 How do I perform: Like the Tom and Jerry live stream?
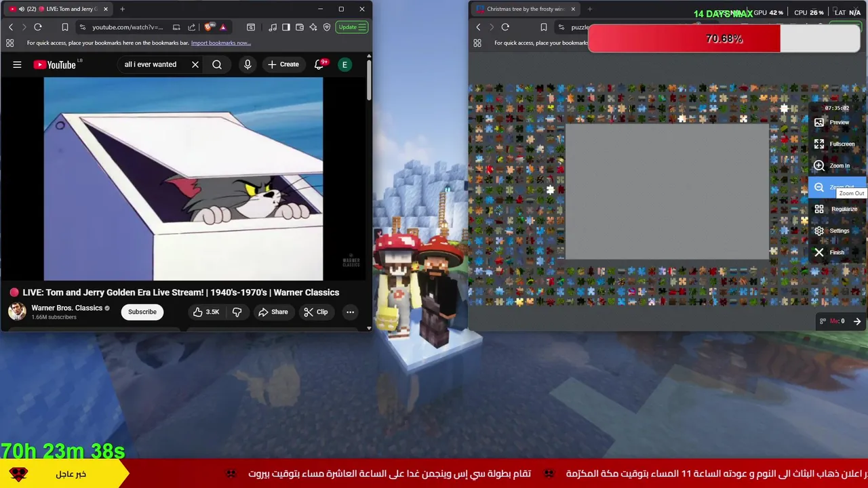[x=205, y=312]
